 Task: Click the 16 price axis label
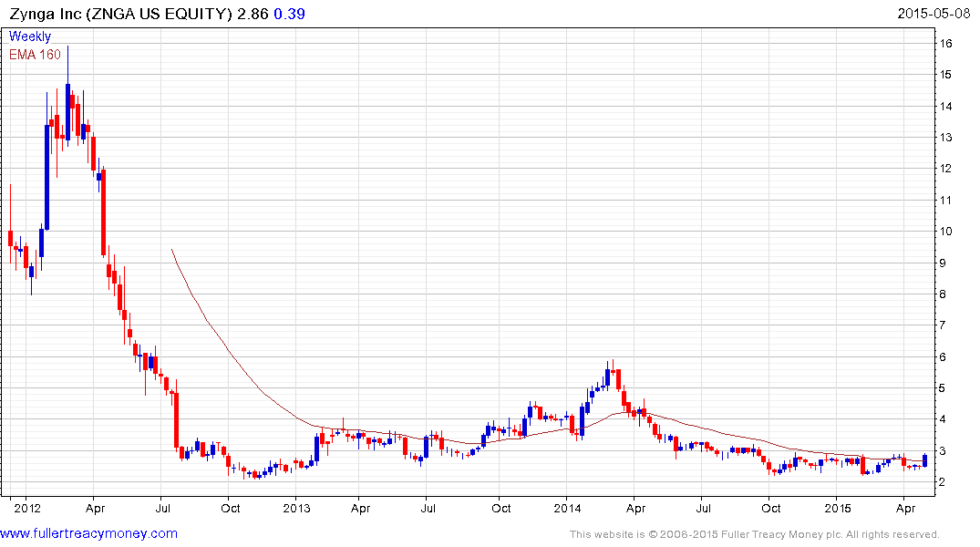click(945, 43)
